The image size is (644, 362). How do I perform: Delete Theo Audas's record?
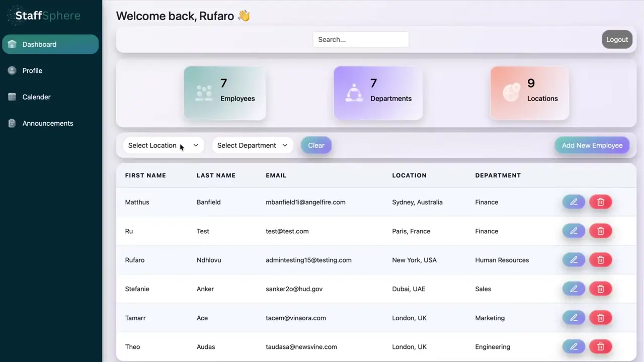[600, 347]
